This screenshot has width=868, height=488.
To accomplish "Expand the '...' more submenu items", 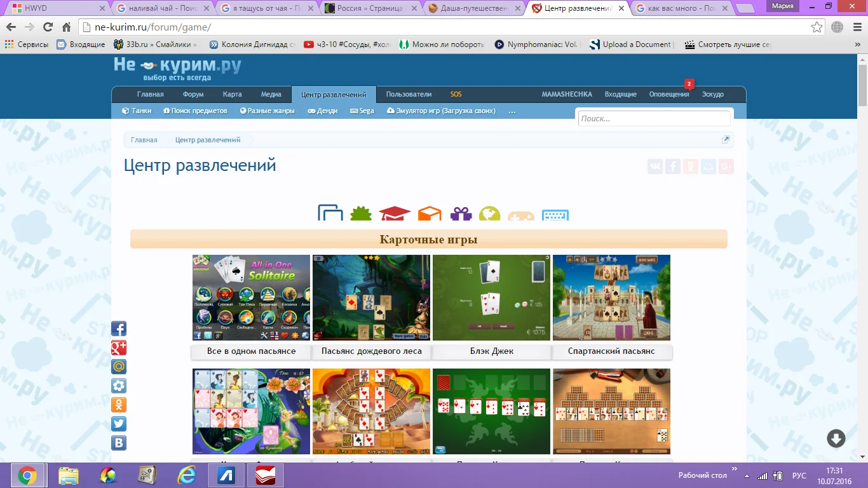I will 512,111.
